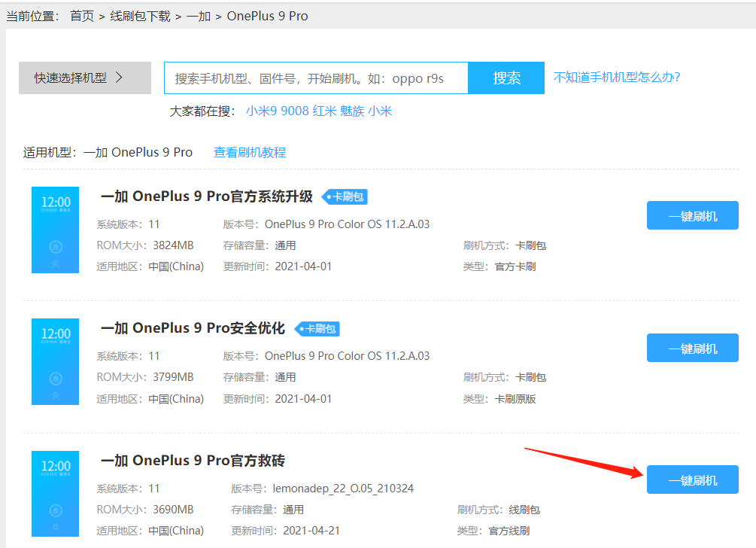
Task: Open 查看刷机教程 tutorial link
Action: click(x=250, y=153)
